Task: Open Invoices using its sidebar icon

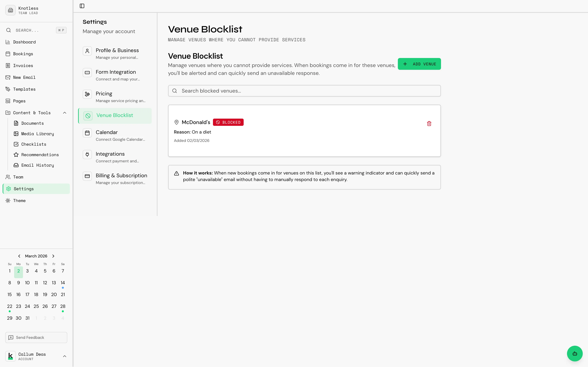Action: [x=8, y=66]
